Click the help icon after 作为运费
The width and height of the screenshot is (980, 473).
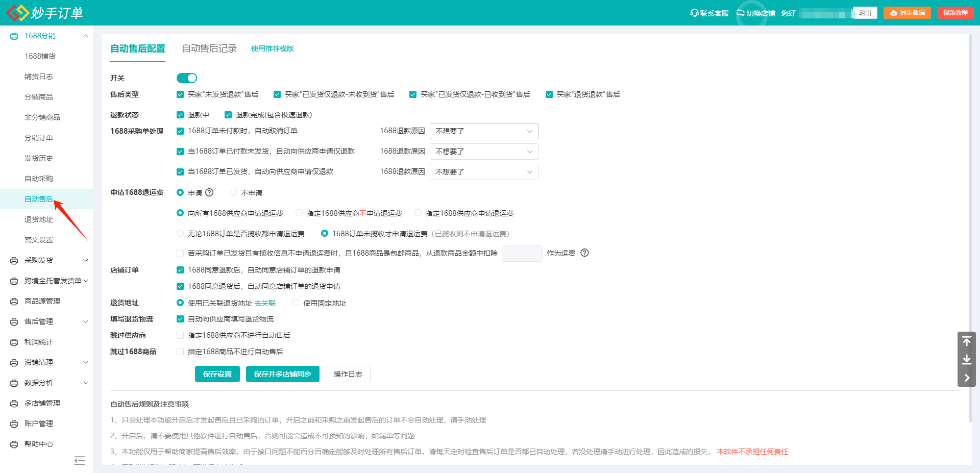[585, 253]
